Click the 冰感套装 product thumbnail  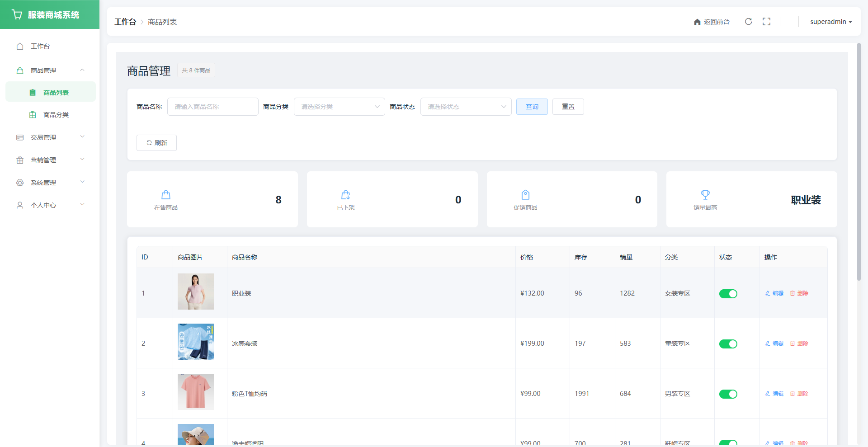pos(195,342)
